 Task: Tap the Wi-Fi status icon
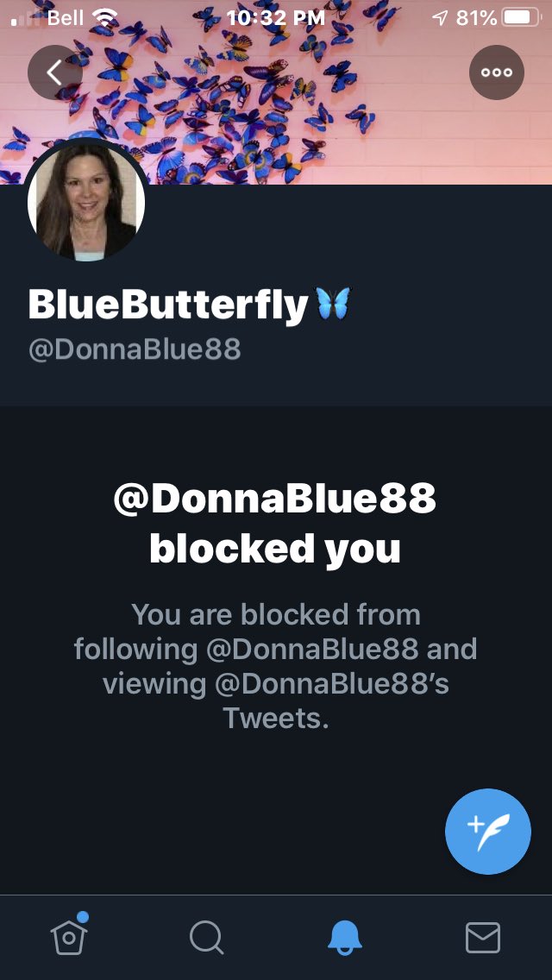click(104, 17)
